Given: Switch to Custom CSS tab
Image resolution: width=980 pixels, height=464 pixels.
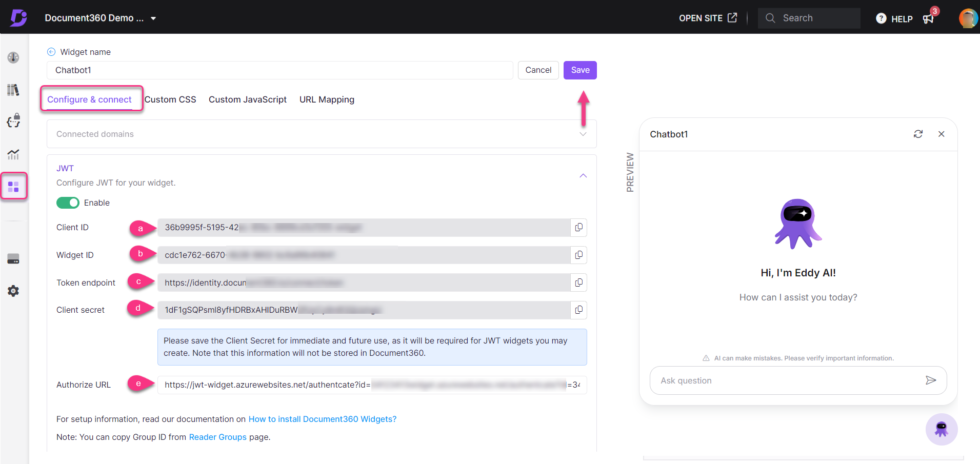Looking at the screenshot, I should pos(170,99).
